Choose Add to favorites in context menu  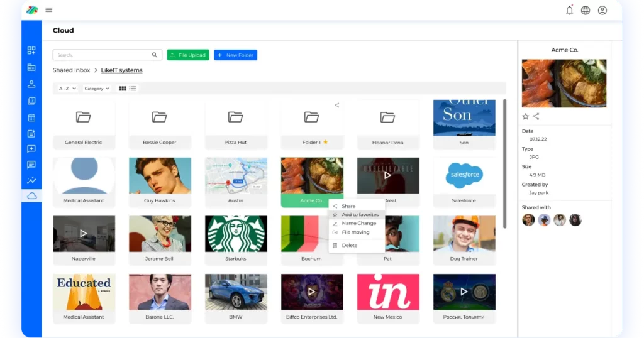[x=357, y=214]
